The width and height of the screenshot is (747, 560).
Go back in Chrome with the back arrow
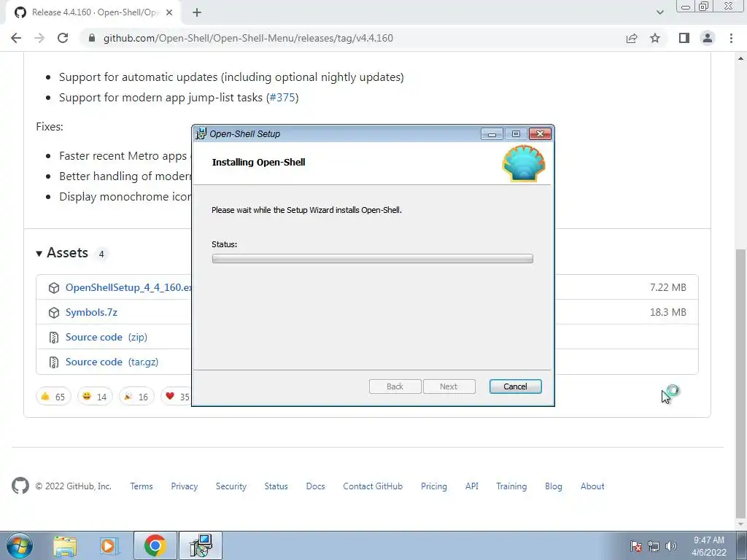pyautogui.click(x=16, y=38)
